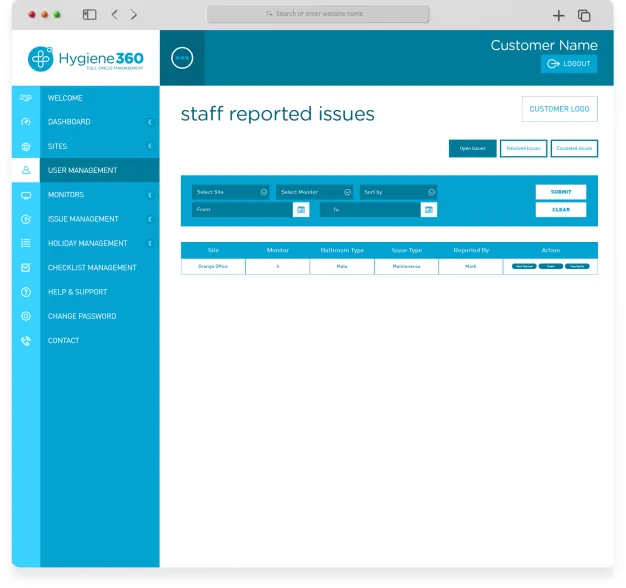Click the Contact phone icon

coord(26,341)
